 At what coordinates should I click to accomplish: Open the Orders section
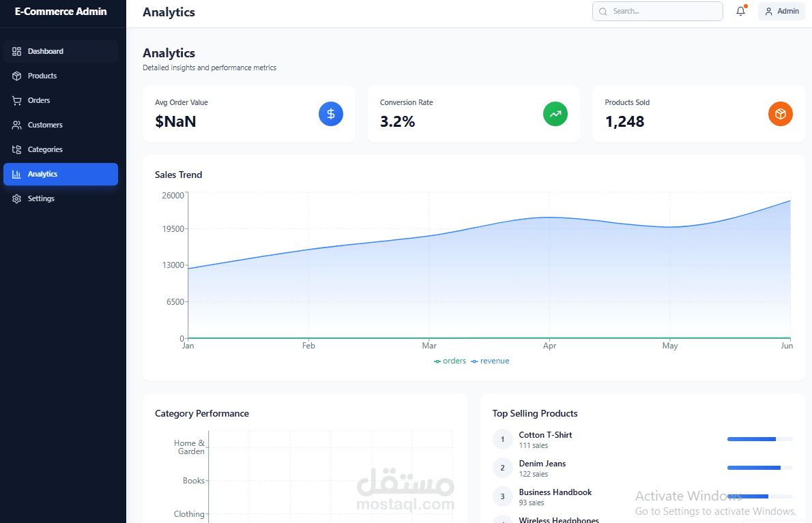61,100
